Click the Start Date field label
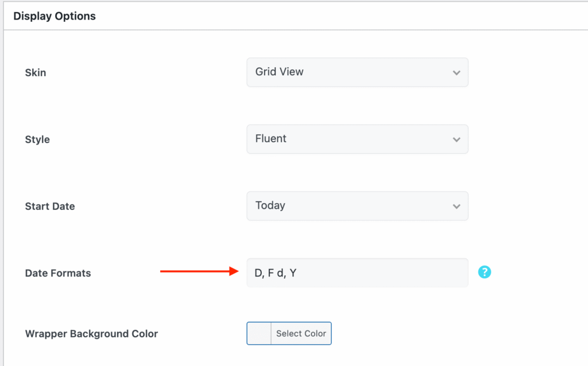 click(50, 206)
